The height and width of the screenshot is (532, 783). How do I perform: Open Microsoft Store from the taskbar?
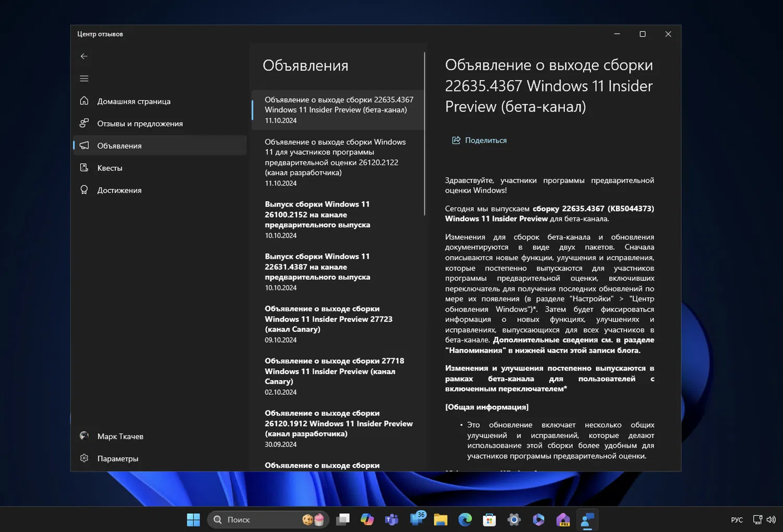point(490,519)
